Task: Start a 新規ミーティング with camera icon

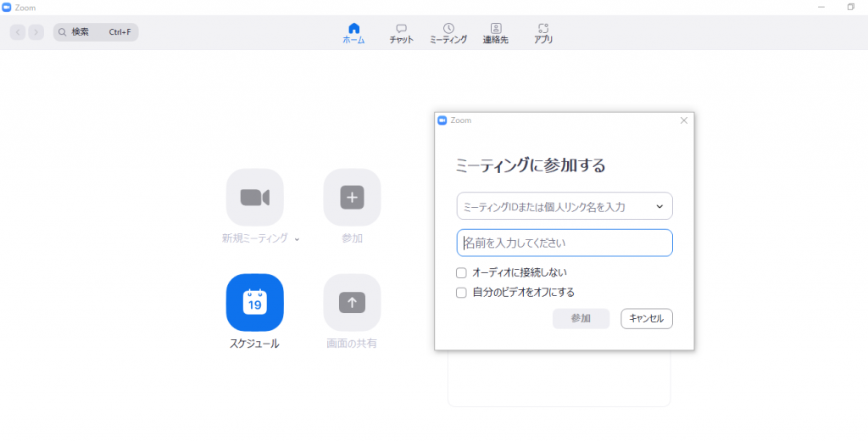Action: pos(254,197)
